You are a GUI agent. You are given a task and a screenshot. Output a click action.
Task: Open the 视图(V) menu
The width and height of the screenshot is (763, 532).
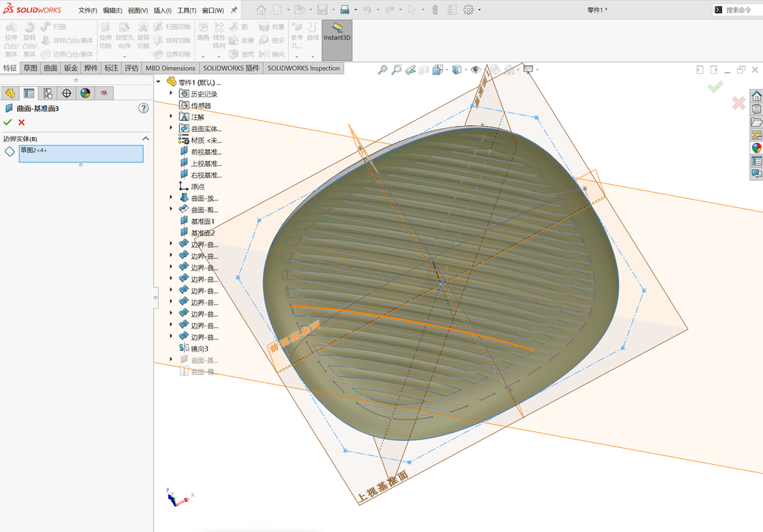click(x=138, y=10)
